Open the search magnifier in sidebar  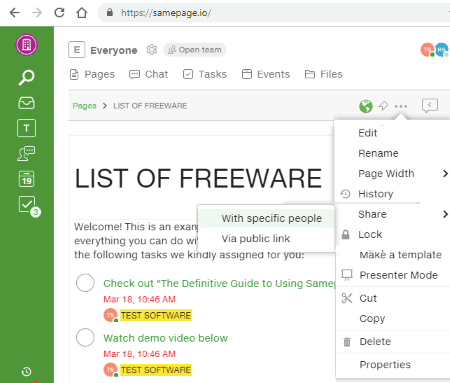(x=26, y=77)
